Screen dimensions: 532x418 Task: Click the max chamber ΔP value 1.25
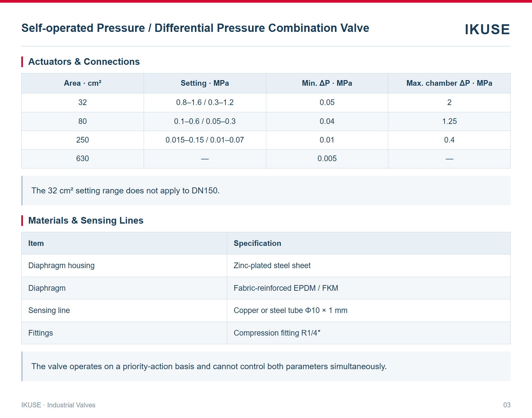click(449, 121)
